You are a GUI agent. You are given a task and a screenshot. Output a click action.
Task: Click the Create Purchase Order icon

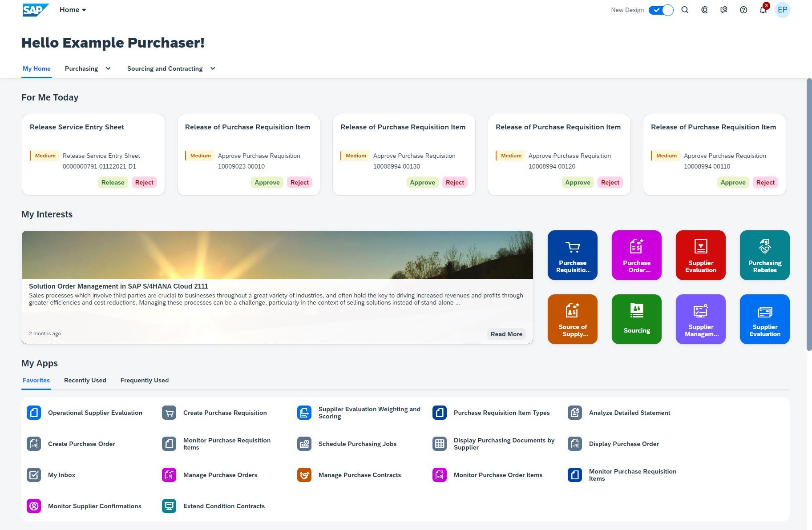[x=34, y=444]
